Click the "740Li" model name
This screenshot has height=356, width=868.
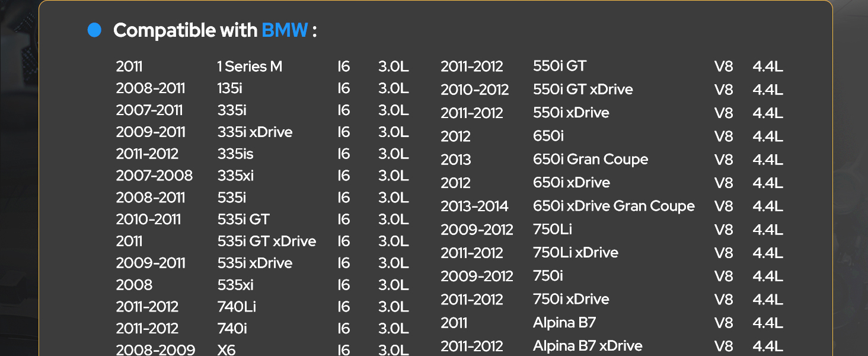pyautogui.click(x=237, y=307)
